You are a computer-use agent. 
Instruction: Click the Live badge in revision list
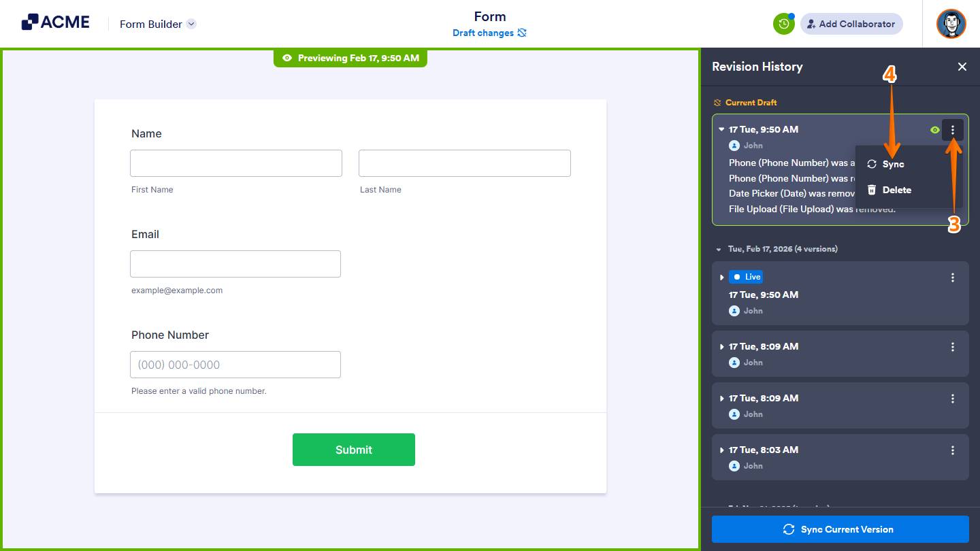click(746, 277)
